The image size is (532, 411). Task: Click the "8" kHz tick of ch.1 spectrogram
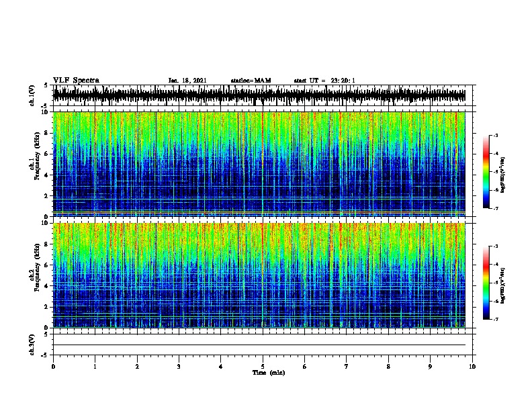pos(46,133)
